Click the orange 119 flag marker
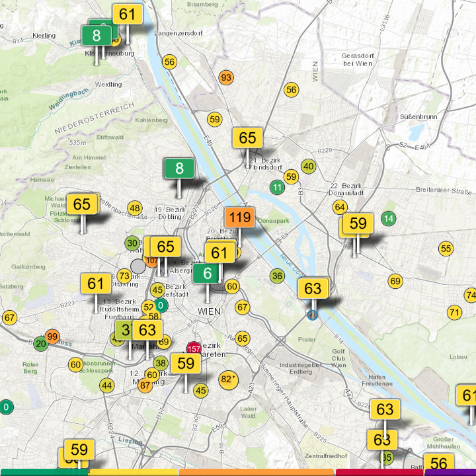 pyautogui.click(x=239, y=218)
